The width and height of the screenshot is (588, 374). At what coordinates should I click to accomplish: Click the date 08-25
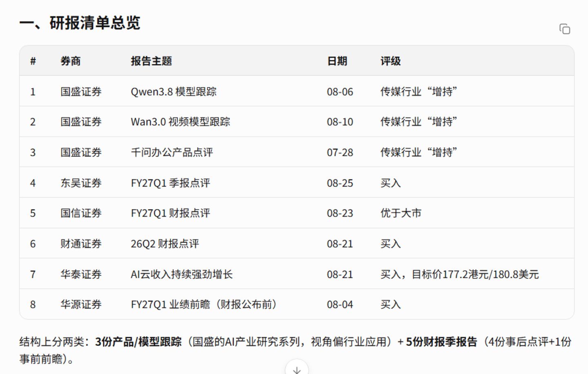[x=340, y=183]
